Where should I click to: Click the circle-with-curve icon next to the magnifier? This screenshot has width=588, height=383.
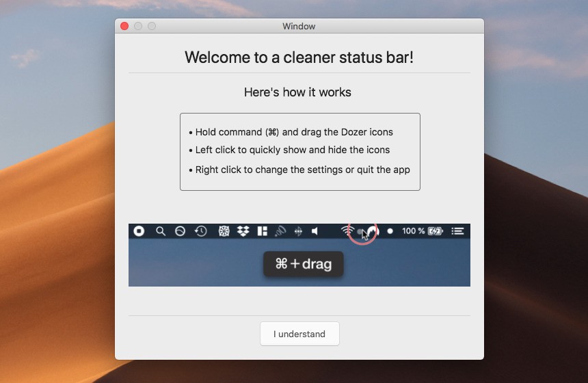(180, 231)
